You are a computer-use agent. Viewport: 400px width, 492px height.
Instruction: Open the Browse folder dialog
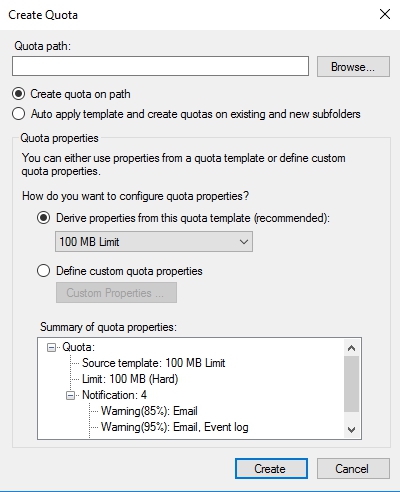pyautogui.click(x=353, y=67)
